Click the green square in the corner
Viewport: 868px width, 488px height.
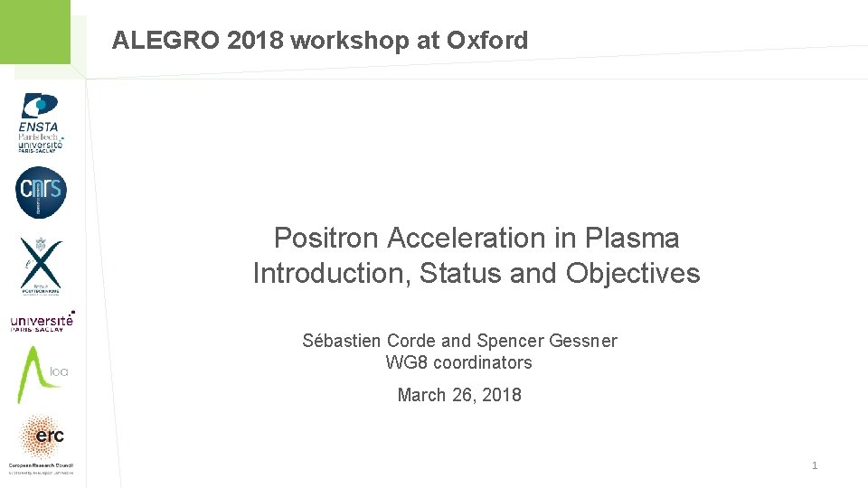[35, 32]
